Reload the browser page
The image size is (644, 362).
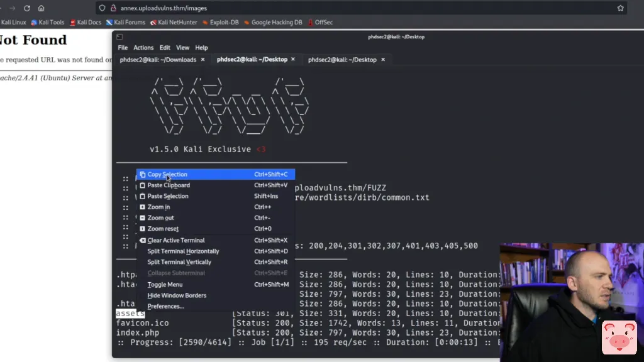[26, 8]
